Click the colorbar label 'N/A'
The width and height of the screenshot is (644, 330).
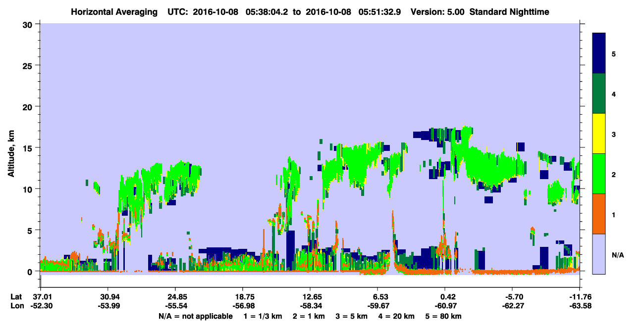[x=618, y=255]
